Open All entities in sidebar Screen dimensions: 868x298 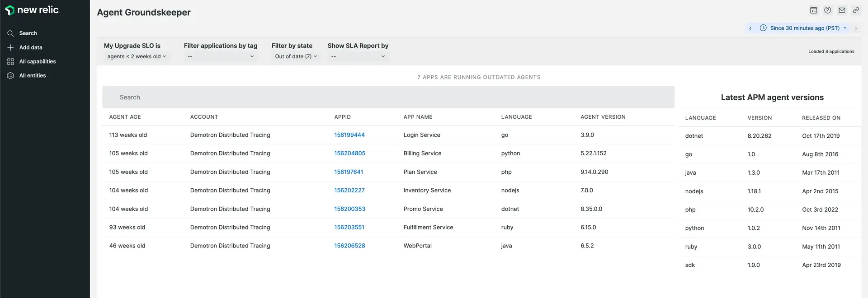tap(32, 75)
